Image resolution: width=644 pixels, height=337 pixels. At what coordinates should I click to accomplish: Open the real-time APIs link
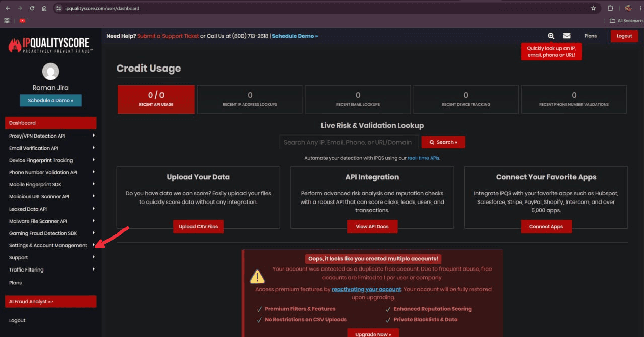click(424, 158)
